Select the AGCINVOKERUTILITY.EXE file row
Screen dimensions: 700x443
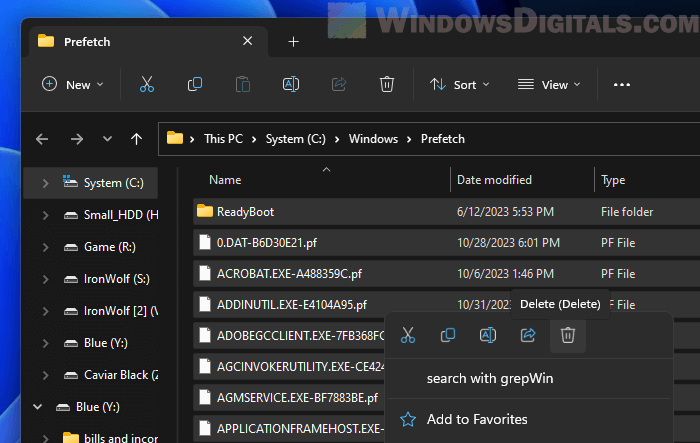[x=289, y=366]
